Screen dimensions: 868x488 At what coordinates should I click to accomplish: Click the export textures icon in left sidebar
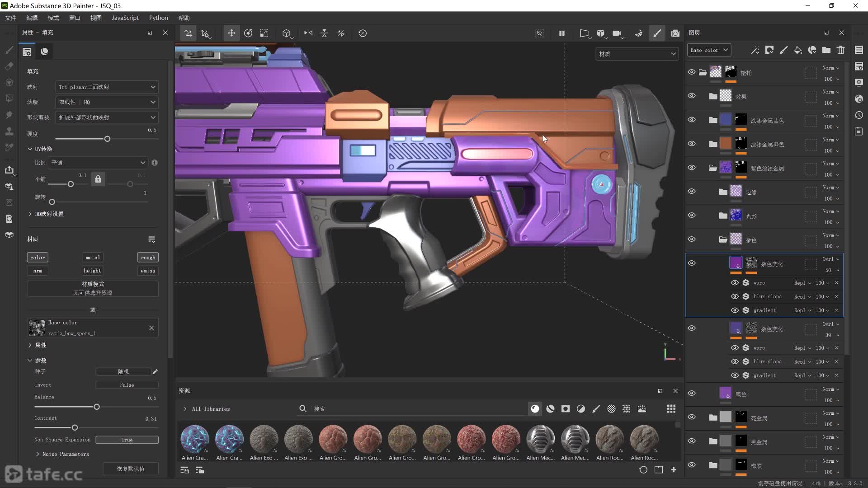(9, 170)
